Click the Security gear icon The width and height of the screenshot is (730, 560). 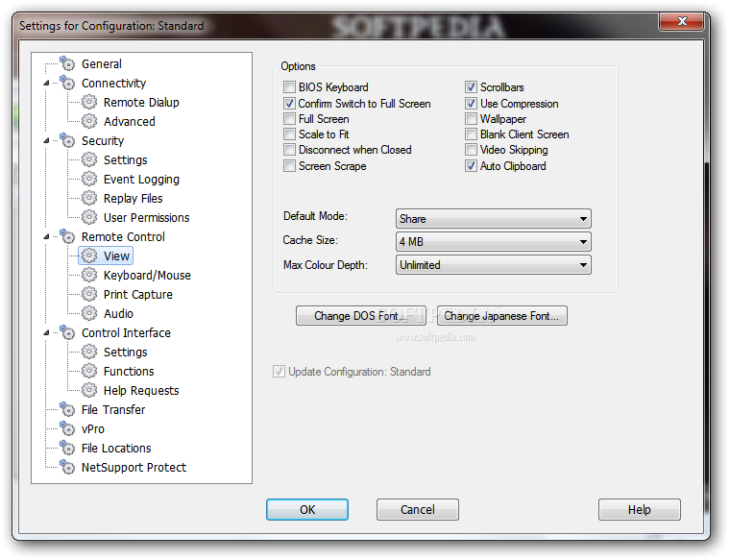click(67, 140)
